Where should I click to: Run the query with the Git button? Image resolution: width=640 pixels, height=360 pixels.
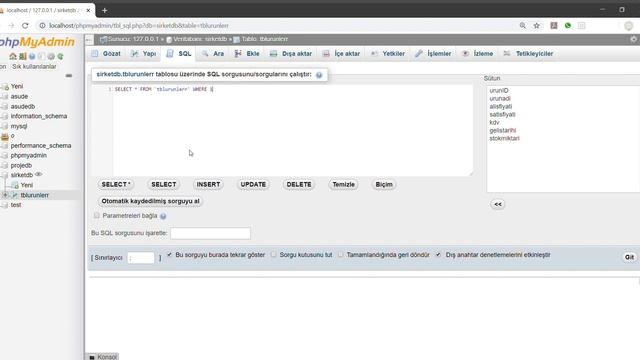[x=629, y=257]
